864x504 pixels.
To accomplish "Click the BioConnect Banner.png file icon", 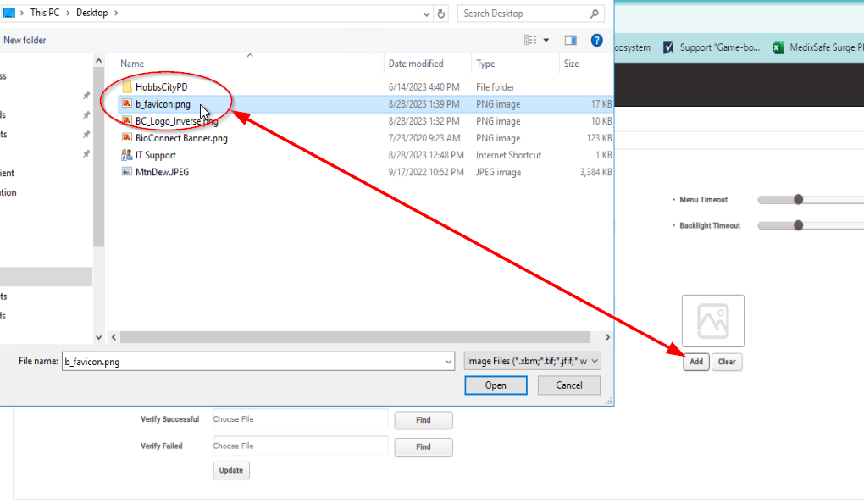I will (127, 138).
